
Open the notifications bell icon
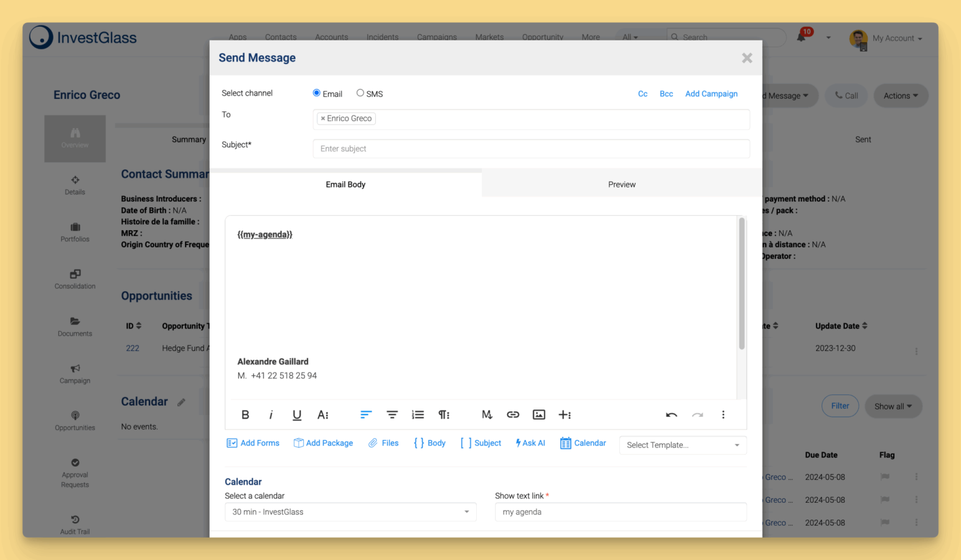click(x=802, y=37)
